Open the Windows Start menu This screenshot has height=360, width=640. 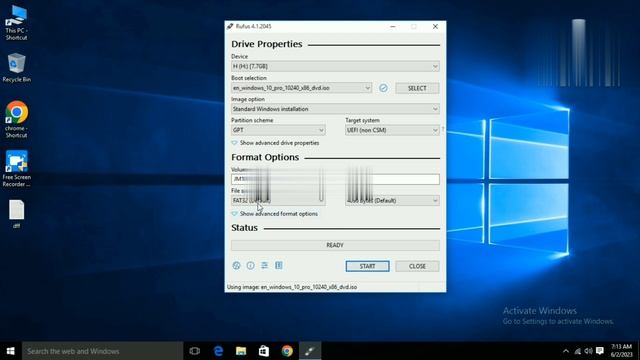(11, 351)
